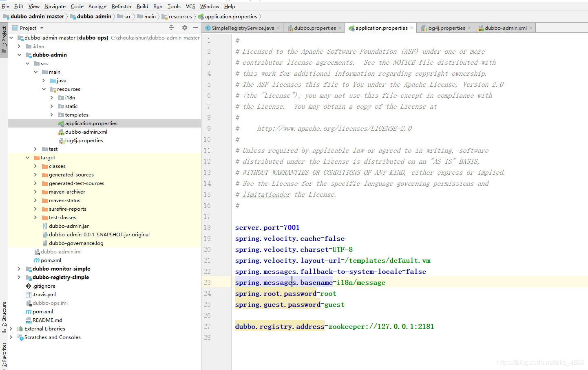Click the dubbo.registry.address zookeeper line
This screenshot has height=370, width=588.
[x=334, y=326]
